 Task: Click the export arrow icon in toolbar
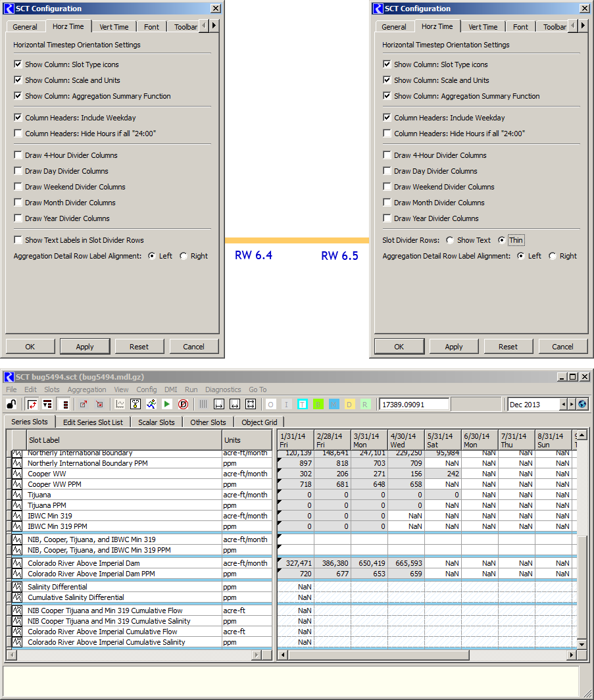click(84, 405)
